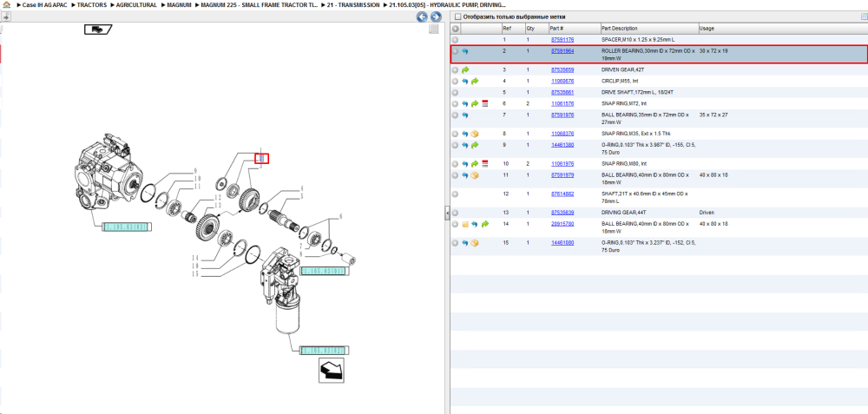Open part number 87535659 link
Screen dimensions: 868x414
[x=562, y=70]
